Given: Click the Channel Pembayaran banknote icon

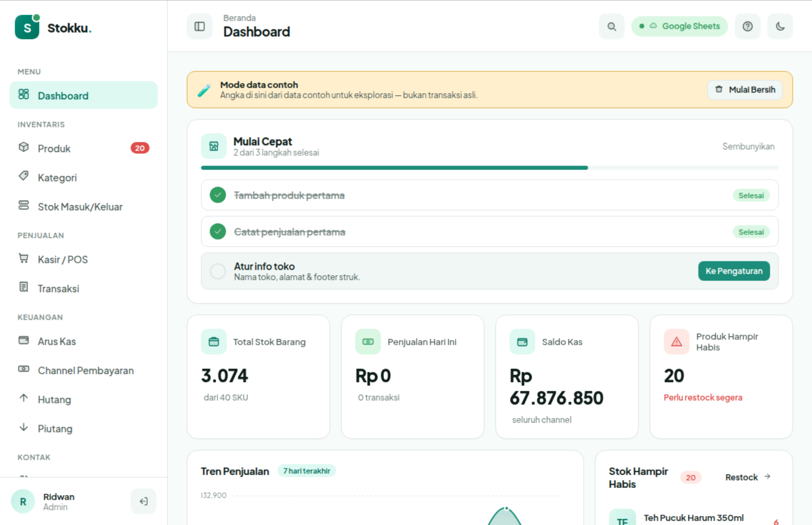Looking at the screenshot, I should [x=24, y=369].
